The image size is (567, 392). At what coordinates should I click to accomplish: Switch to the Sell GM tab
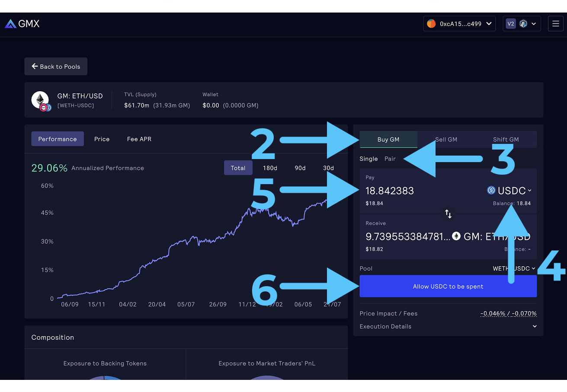tap(446, 140)
